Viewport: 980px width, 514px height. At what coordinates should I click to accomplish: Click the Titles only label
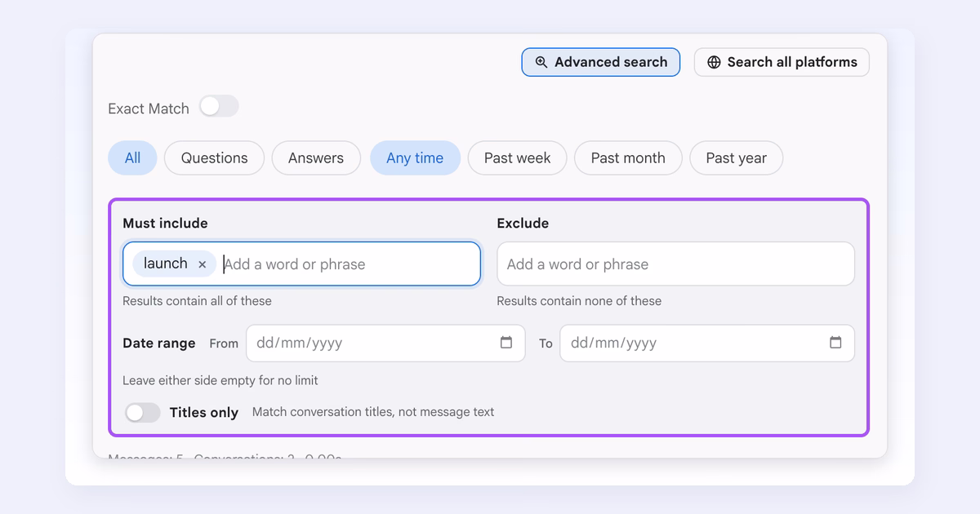(204, 413)
